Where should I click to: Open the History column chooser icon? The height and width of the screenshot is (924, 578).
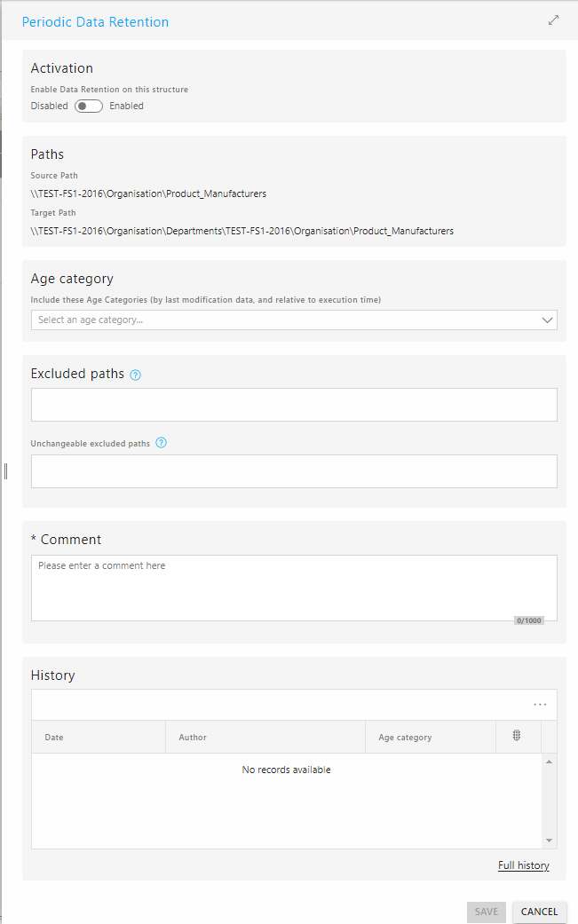tap(517, 736)
